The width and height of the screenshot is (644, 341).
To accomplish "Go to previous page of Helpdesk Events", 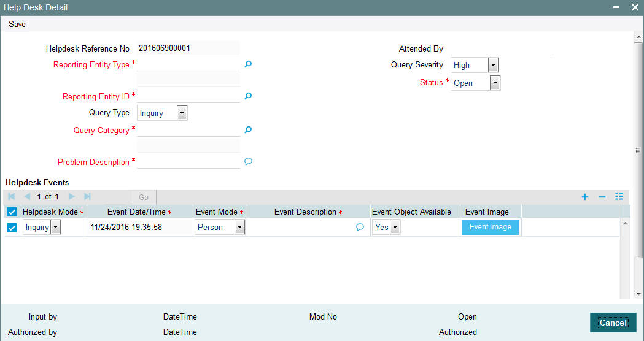I will pos(27,196).
